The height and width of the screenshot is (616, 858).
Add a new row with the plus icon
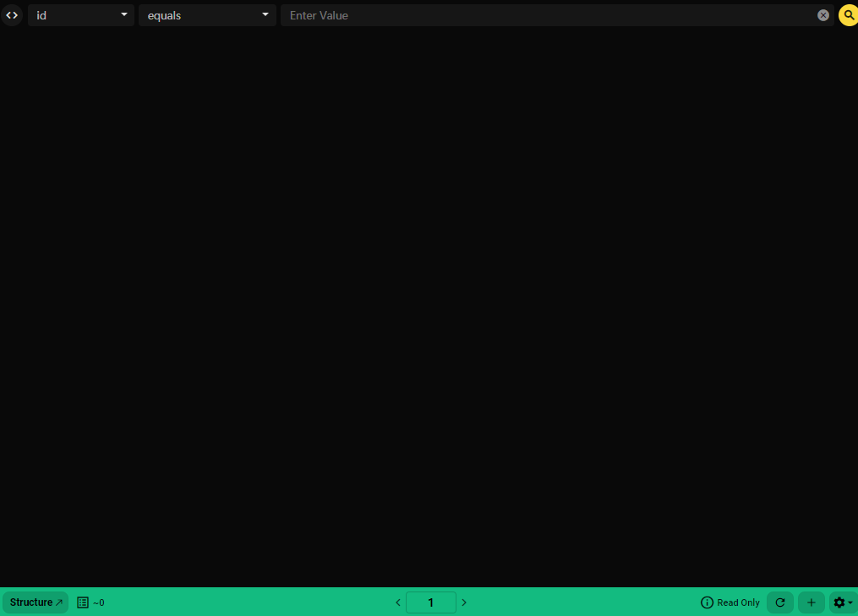pos(811,602)
